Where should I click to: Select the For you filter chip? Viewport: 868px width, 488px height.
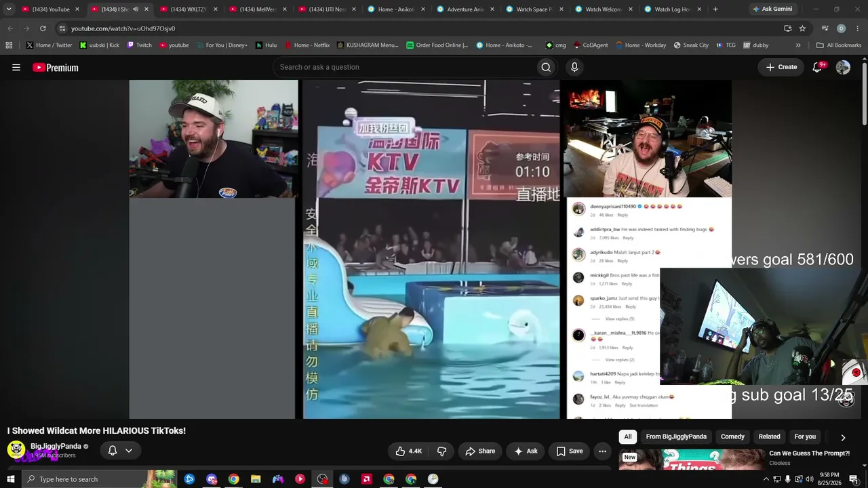pyautogui.click(x=805, y=437)
